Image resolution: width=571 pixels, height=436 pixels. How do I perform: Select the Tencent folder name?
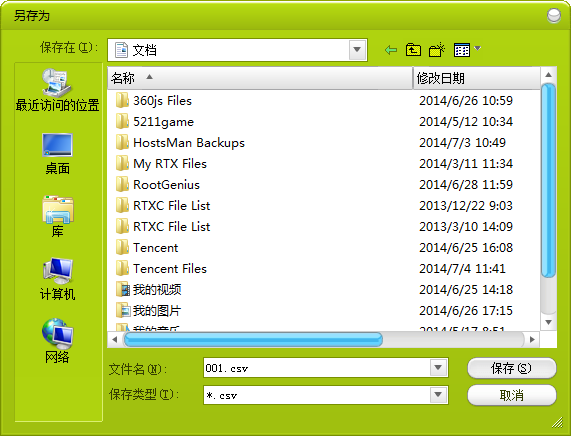155,248
